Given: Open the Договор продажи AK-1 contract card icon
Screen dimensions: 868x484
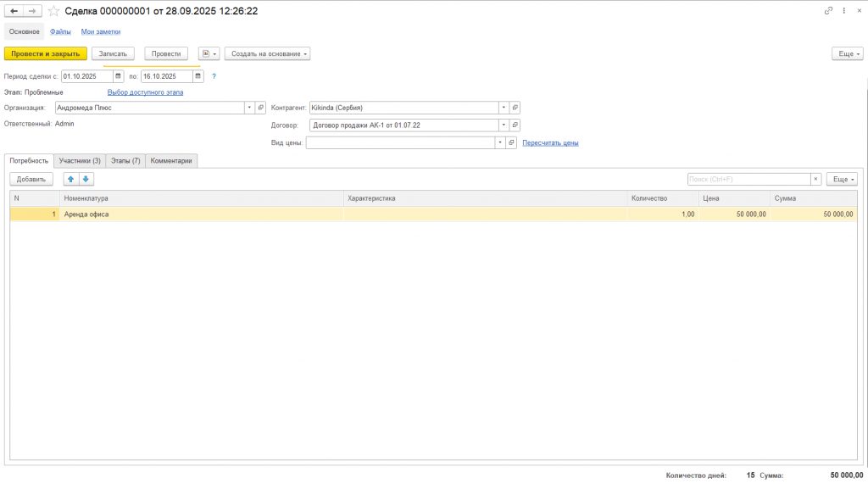Looking at the screenshot, I should click(515, 125).
